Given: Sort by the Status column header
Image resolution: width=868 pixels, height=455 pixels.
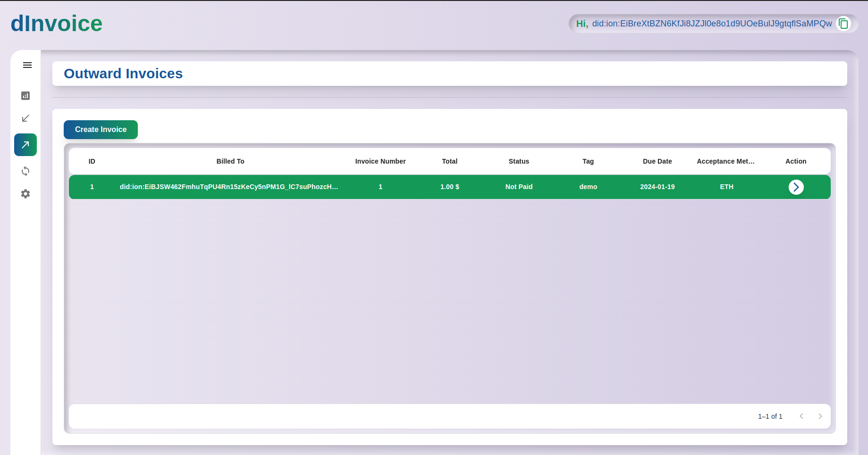Looking at the screenshot, I should click(519, 161).
